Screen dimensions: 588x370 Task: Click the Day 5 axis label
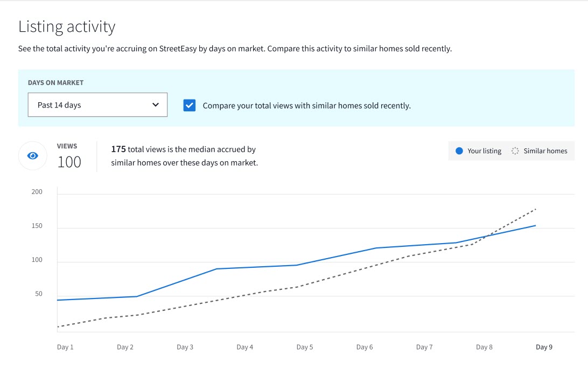305,347
